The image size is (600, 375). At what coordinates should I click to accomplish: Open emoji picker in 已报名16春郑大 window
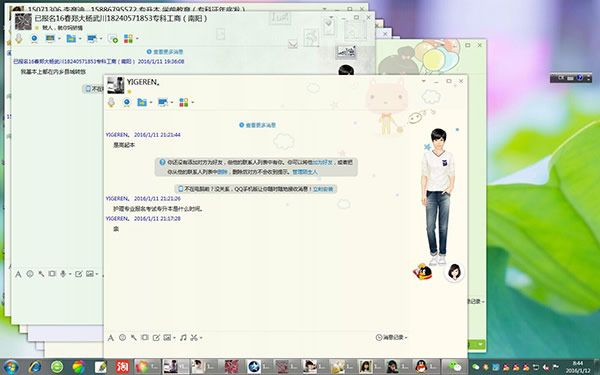click(x=30, y=274)
